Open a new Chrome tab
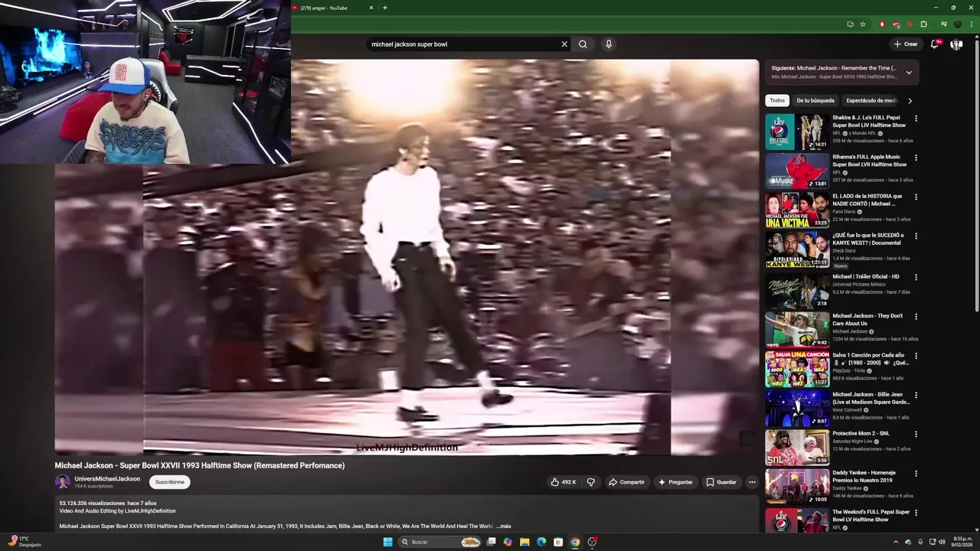 (385, 8)
